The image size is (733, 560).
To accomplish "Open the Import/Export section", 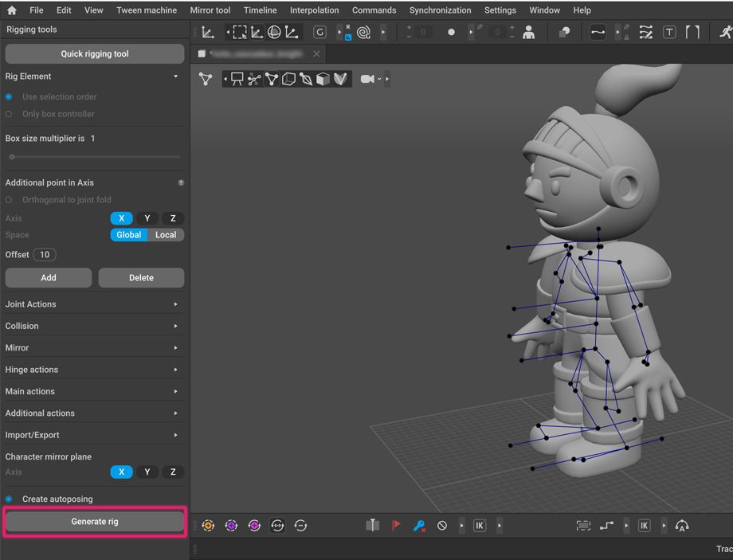I will coord(94,434).
